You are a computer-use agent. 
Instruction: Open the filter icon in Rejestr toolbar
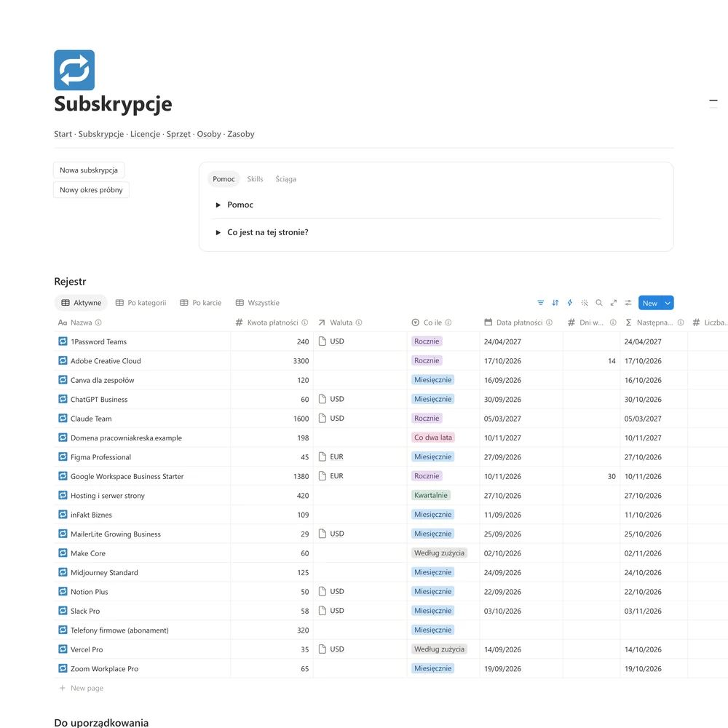[x=540, y=303]
